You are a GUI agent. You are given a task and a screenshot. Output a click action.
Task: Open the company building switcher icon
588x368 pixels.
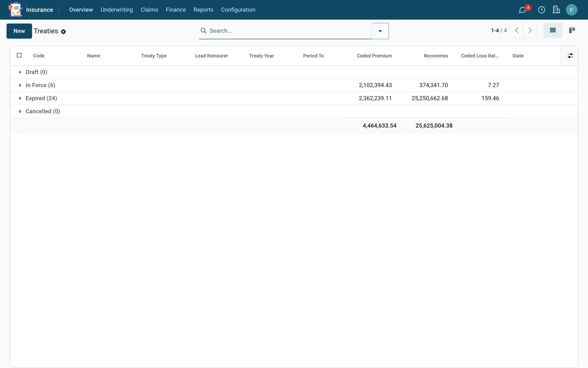click(x=556, y=10)
